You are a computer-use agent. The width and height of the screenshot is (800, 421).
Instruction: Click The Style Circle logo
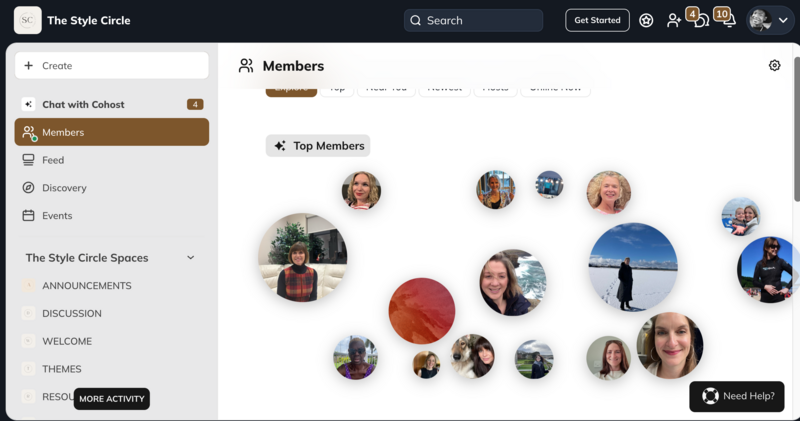pyautogui.click(x=28, y=20)
